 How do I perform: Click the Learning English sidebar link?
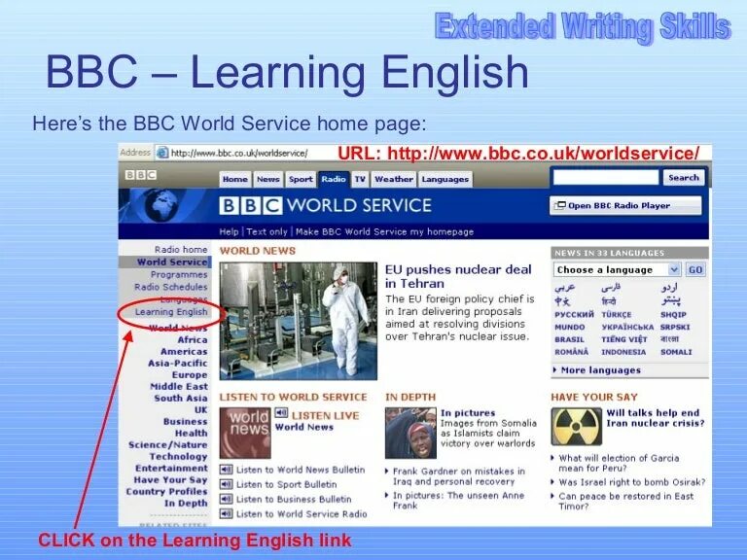click(x=171, y=312)
